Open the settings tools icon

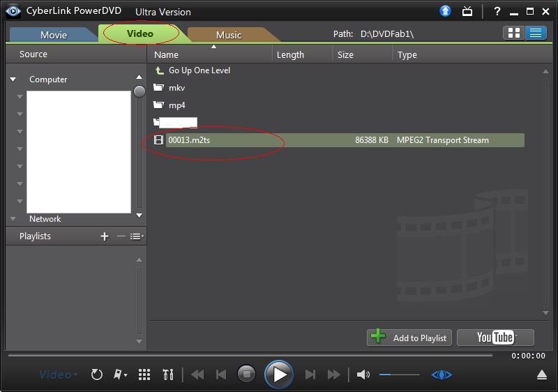[x=168, y=375]
